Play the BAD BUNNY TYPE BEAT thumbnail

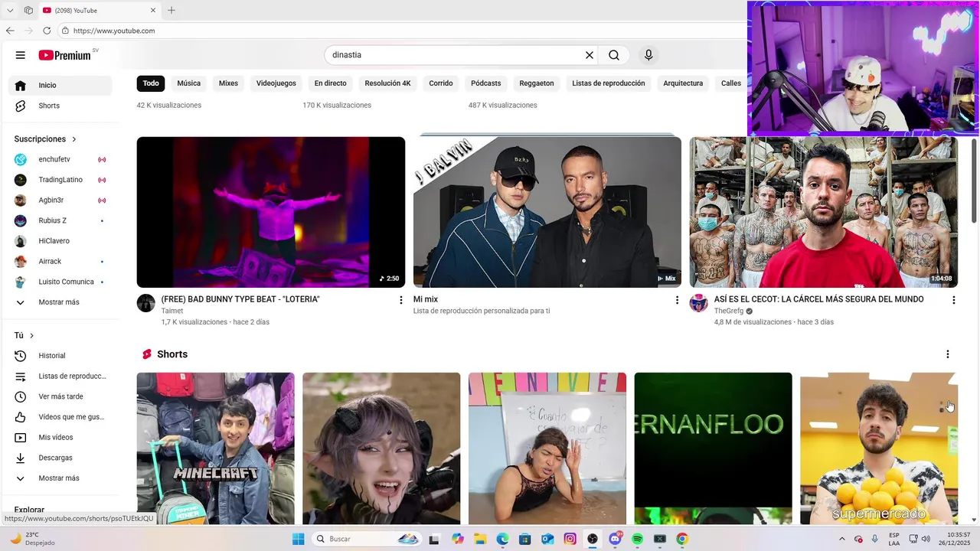[x=271, y=212]
